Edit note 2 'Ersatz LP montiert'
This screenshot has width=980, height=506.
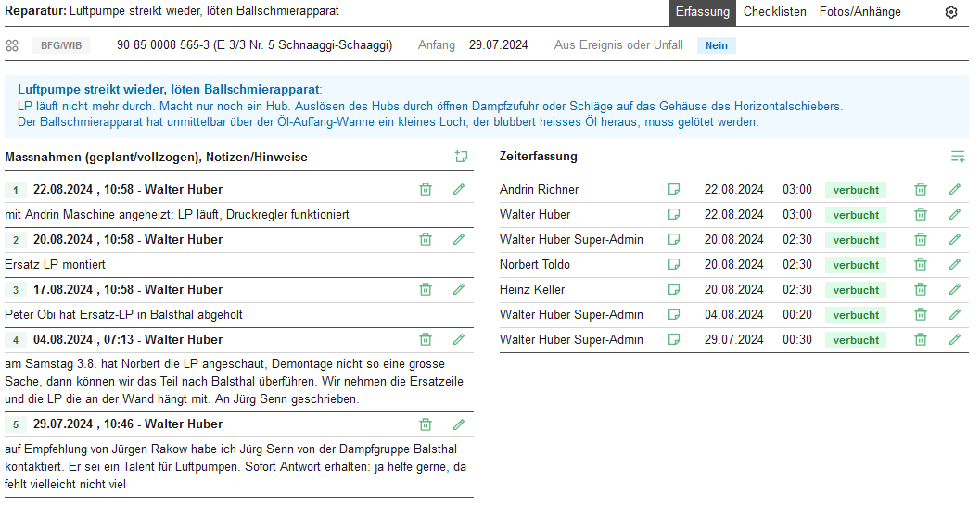point(458,239)
